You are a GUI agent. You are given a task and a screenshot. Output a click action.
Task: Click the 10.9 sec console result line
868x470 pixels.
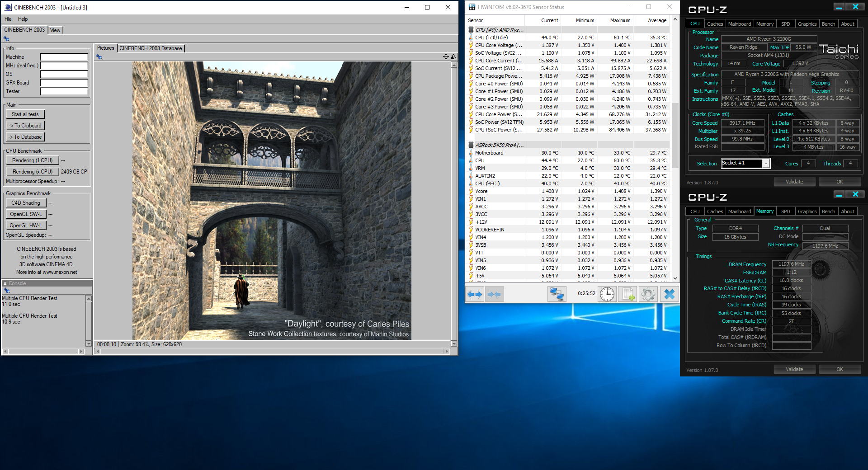tap(11, 322)
